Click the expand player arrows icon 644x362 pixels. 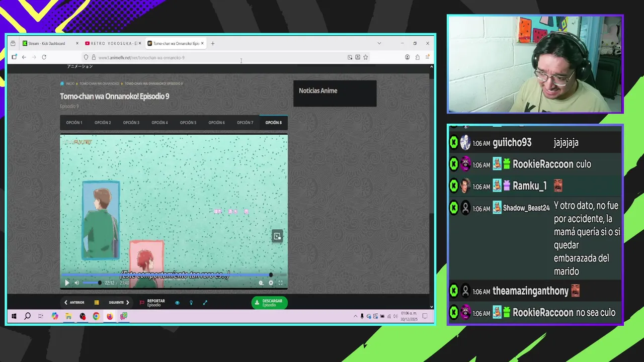click(205, 303)
